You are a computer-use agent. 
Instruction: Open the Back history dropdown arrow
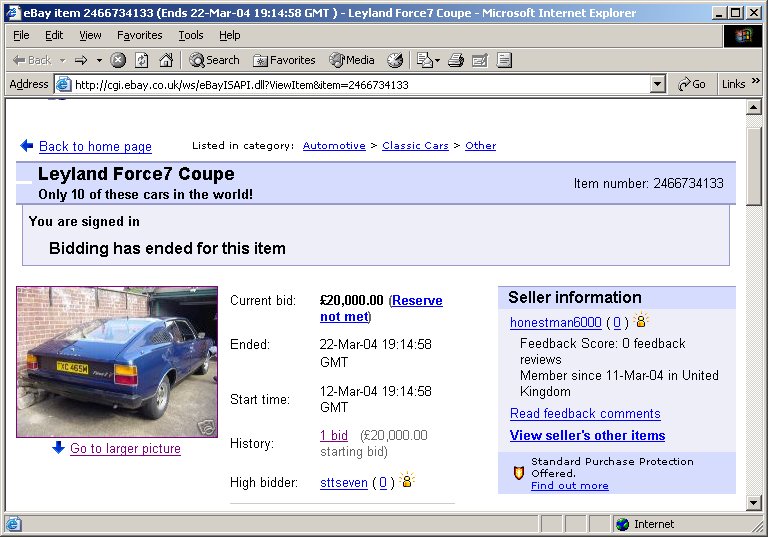tap(63, 60)
